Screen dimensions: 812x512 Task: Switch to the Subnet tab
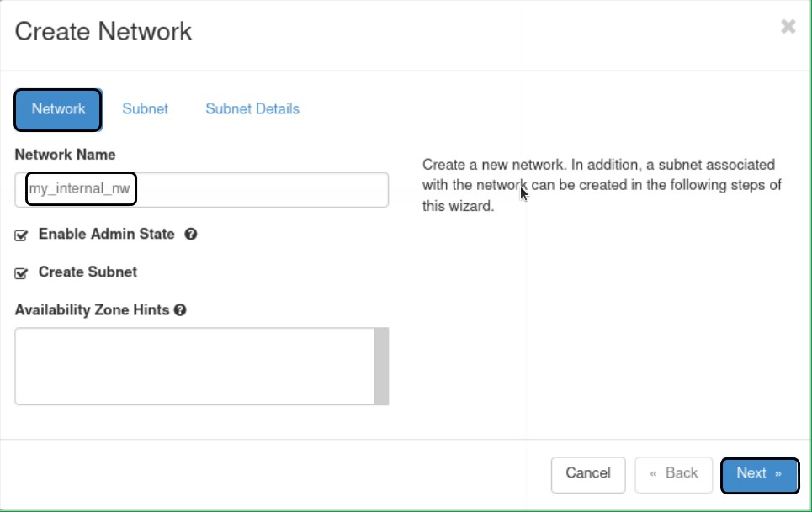145,109
